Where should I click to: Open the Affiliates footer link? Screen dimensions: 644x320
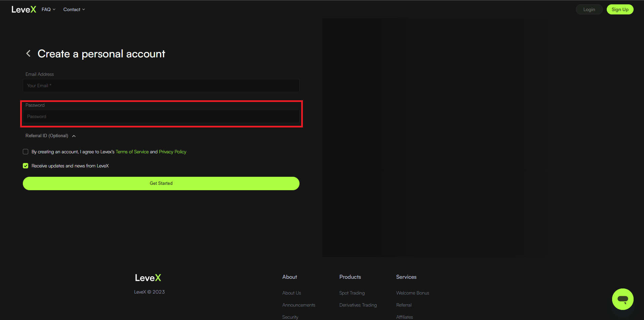(x=405, y=317)
